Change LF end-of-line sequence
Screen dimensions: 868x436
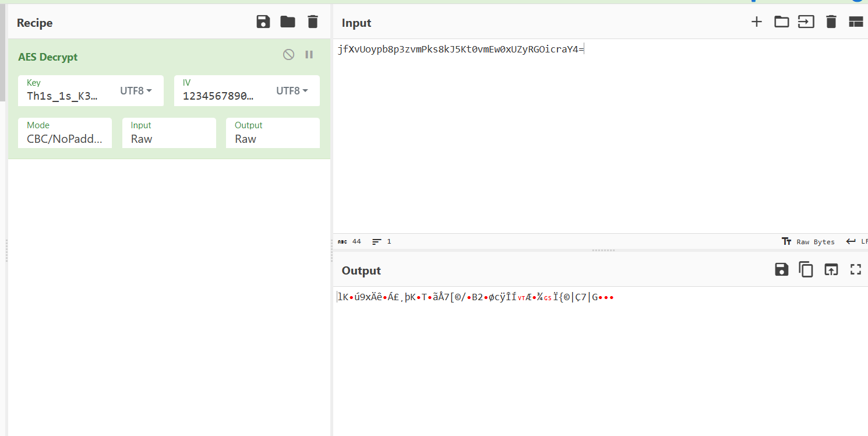857,242
